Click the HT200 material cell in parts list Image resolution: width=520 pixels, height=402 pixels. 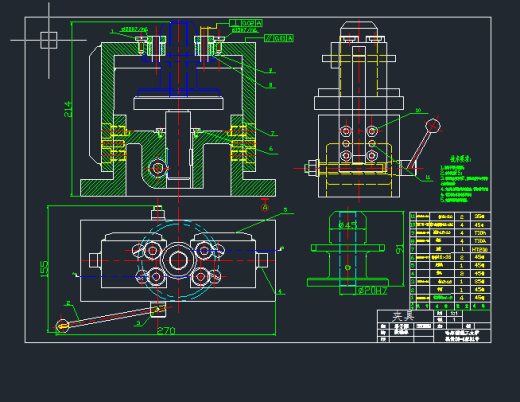pyautogui.click(x=480, y=249)
